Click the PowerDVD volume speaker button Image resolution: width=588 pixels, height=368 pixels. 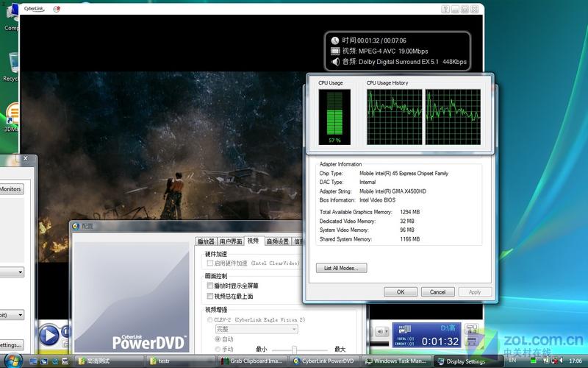[x=381, y=332]
